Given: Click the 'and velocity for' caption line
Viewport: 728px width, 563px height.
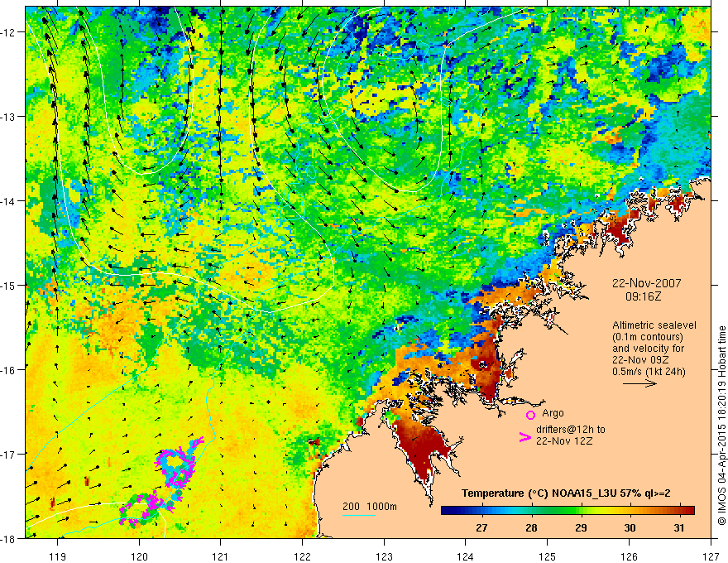Looking at the screenshot, I should 648,349.
